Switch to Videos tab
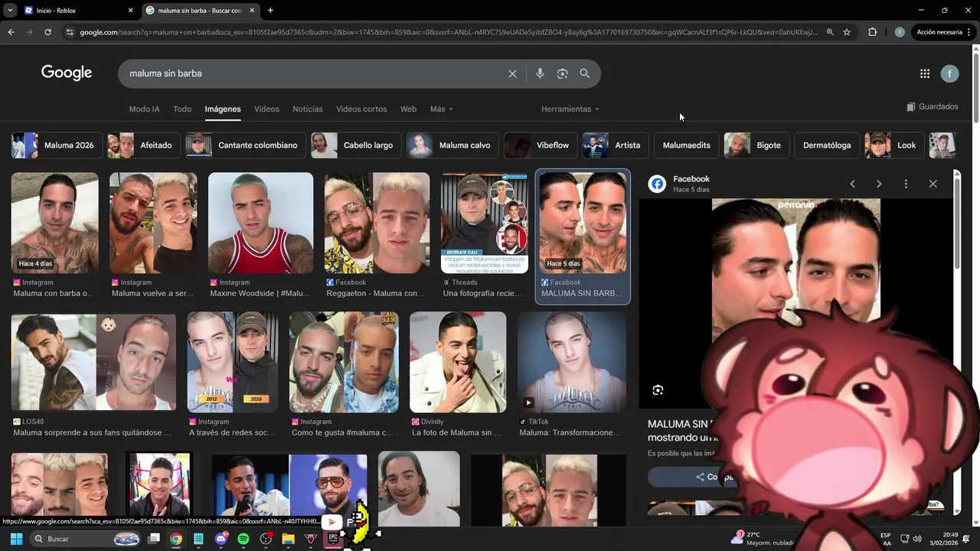Screen dimensions: 980x551 (x=266, y=109)
